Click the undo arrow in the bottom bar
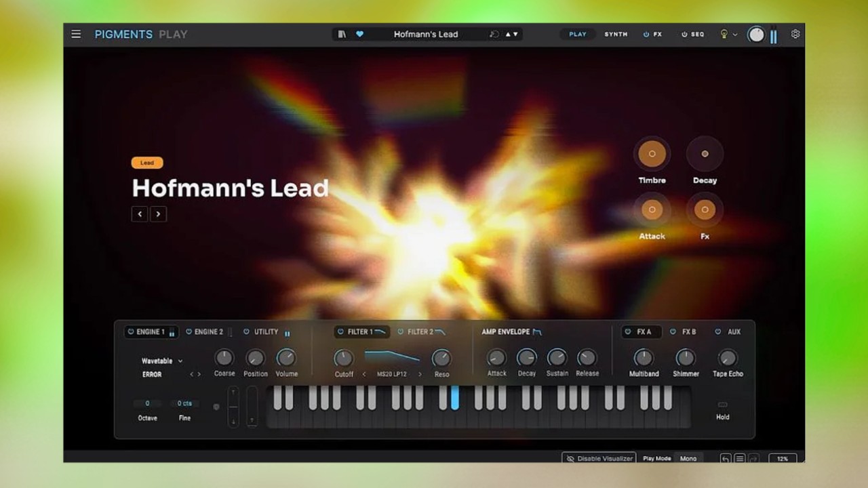Image resolution: width=868 pixels, height=488 pixels. [x=726, y=459]
